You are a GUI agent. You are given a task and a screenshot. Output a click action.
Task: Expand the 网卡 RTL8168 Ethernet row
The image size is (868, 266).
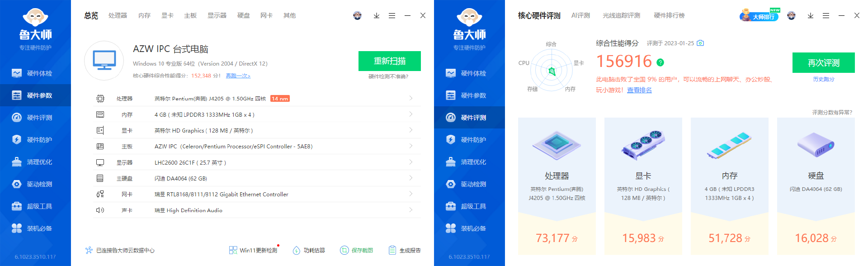[257, 194]
